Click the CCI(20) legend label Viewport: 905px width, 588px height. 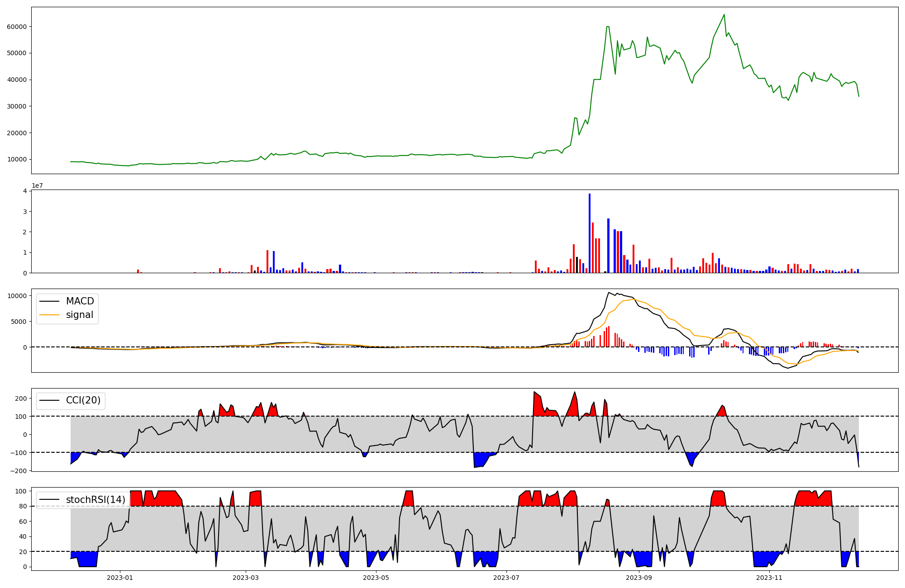pos(83,400)
